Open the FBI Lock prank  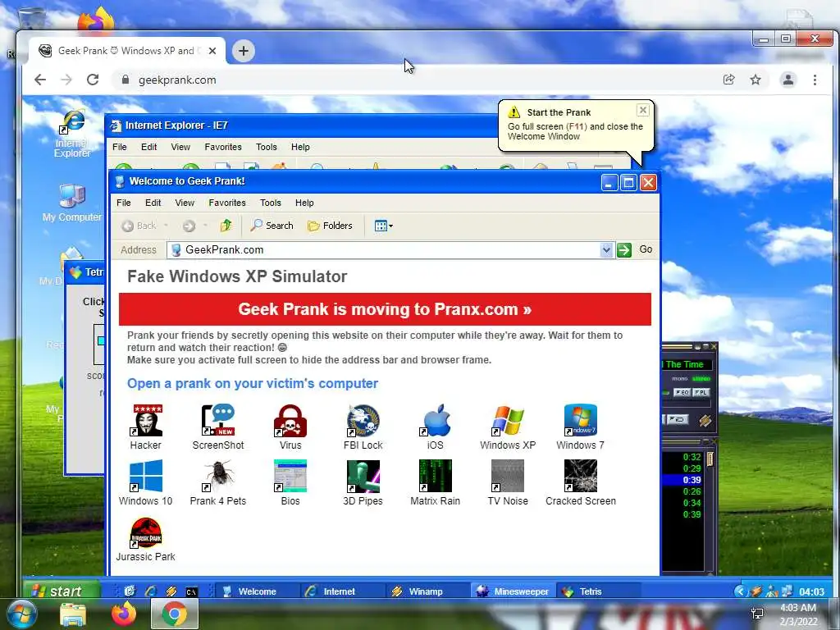[x=363, y=421]
